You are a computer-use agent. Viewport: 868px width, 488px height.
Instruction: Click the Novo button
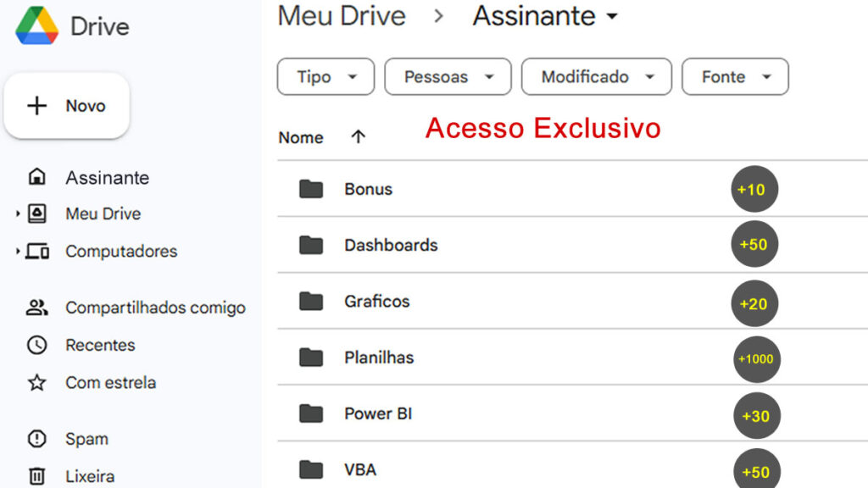(x=67, y=105)
